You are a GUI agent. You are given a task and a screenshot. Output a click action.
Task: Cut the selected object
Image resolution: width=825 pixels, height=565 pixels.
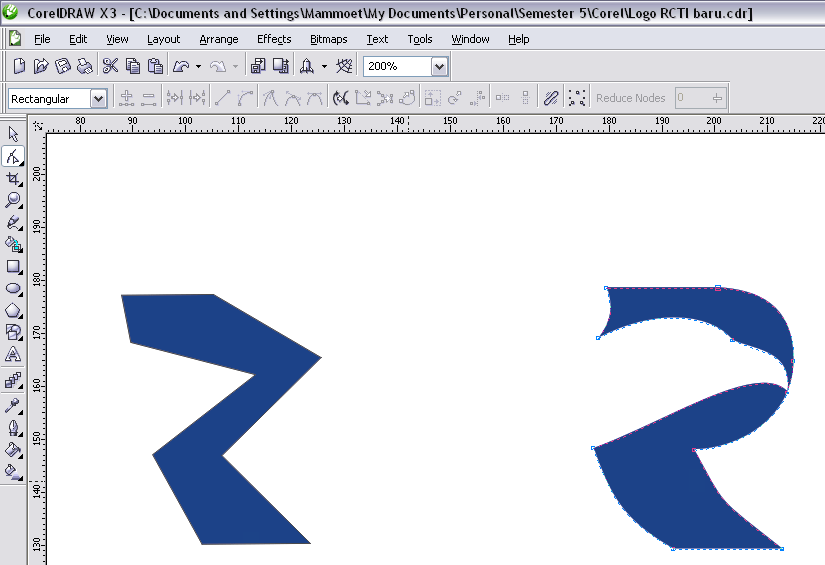pos(110,66)
